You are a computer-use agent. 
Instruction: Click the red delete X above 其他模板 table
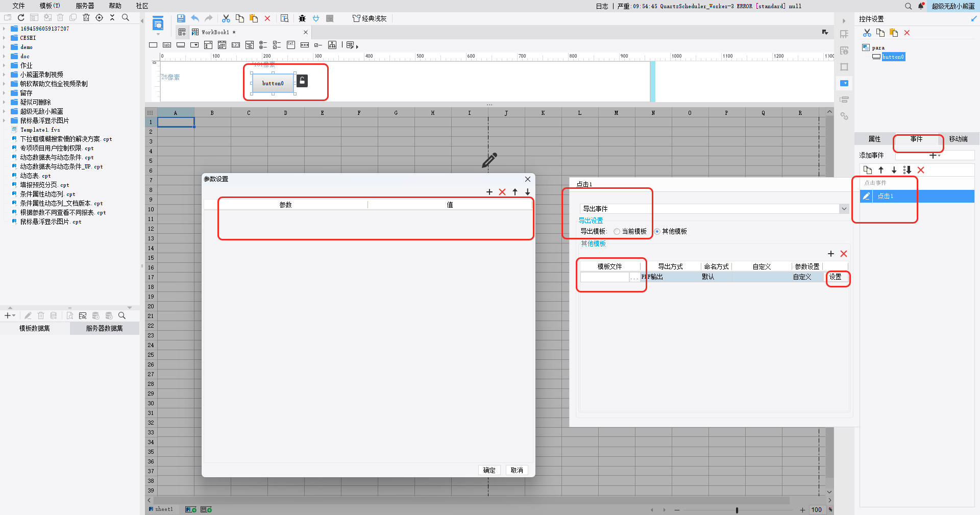point(844,254)
